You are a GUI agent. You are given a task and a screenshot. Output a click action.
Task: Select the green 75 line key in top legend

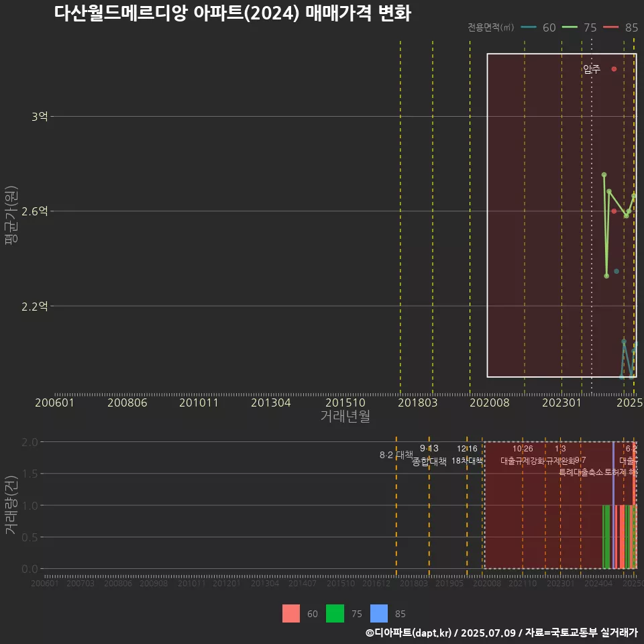click(570, 28)
